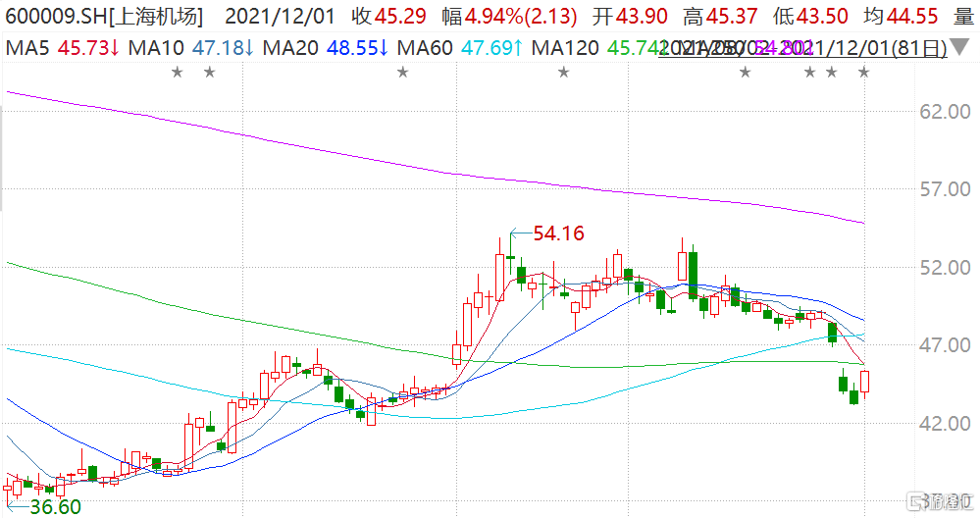Click the 36.60 lowest price label

pyautogui.click(x=55, y=507)
